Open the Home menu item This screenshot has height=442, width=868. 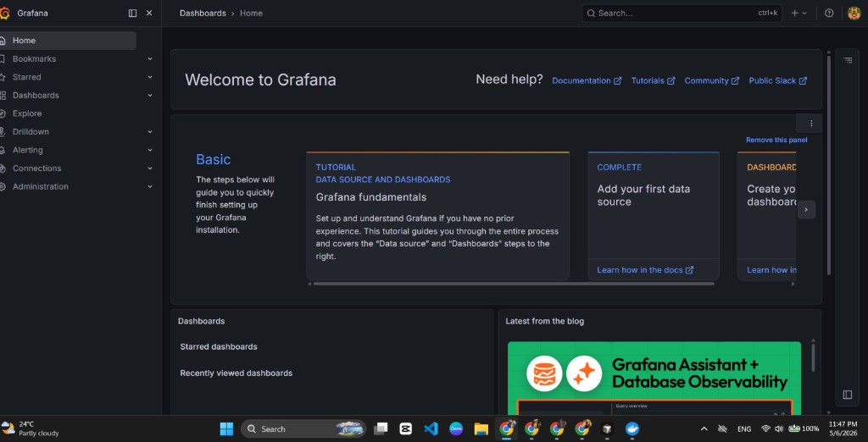pos(68,41)
